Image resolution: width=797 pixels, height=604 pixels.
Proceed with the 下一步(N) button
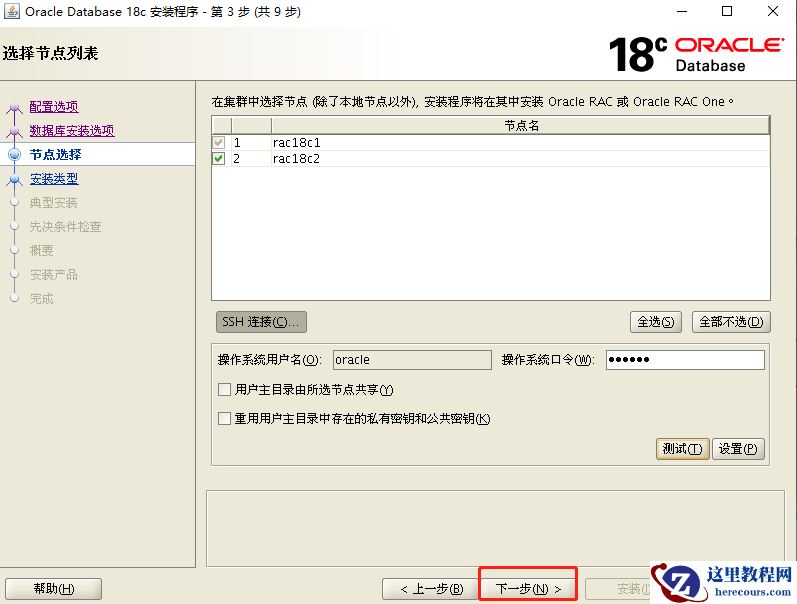(528, 589)
